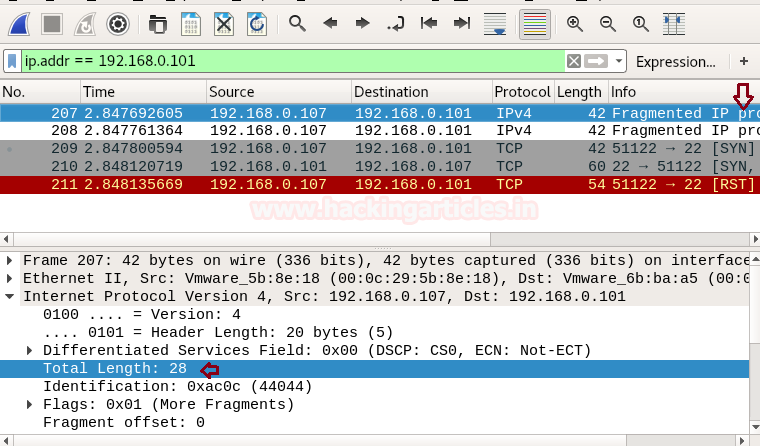Reset text to normal size icon
The width and height of the screenshot is (760, 446).
click(641, 23)
